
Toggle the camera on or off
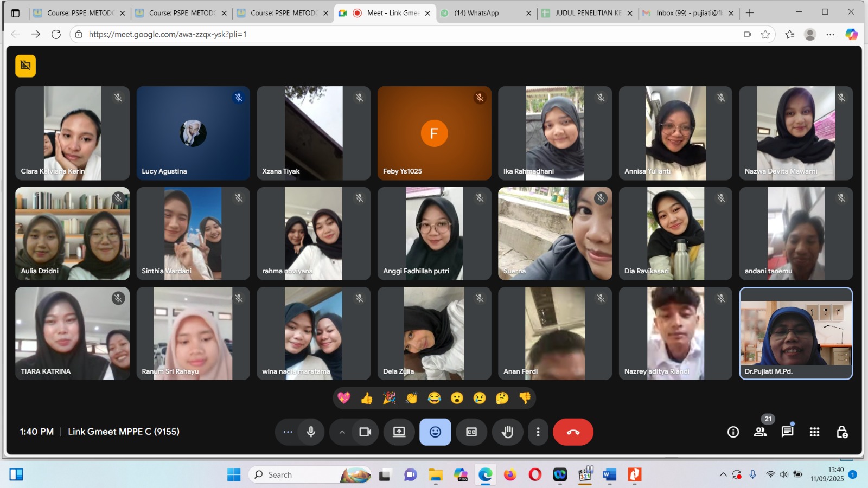pos(365,432)
